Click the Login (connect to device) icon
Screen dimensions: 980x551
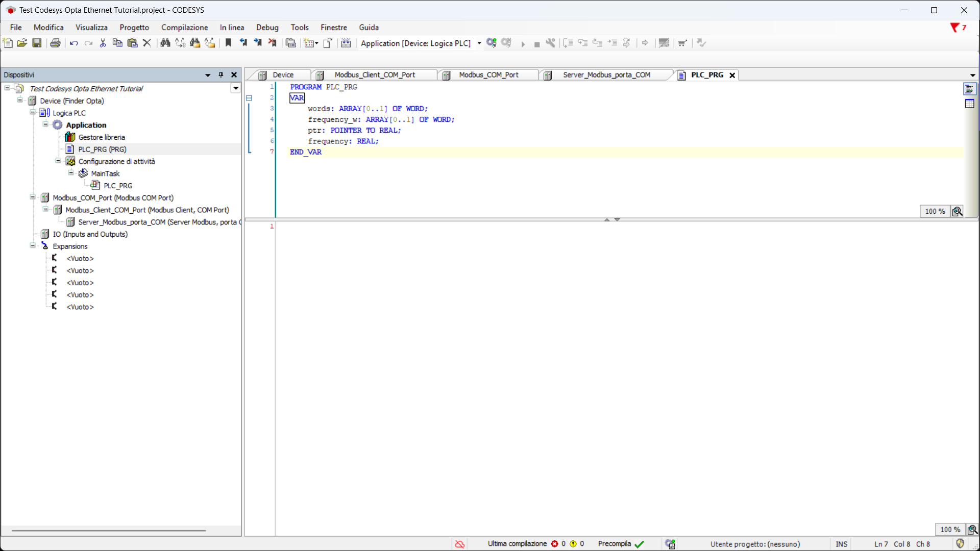491,43
